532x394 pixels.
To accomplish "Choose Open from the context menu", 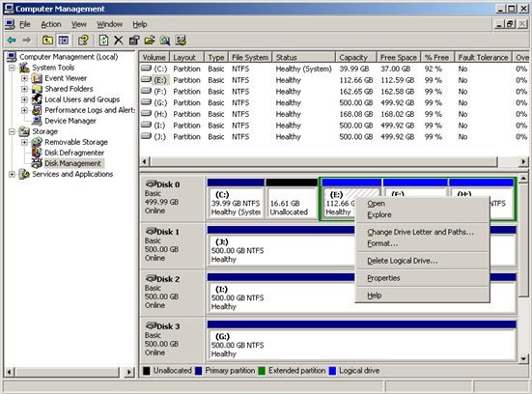I will pyautogui.click(x=422, y=204).
